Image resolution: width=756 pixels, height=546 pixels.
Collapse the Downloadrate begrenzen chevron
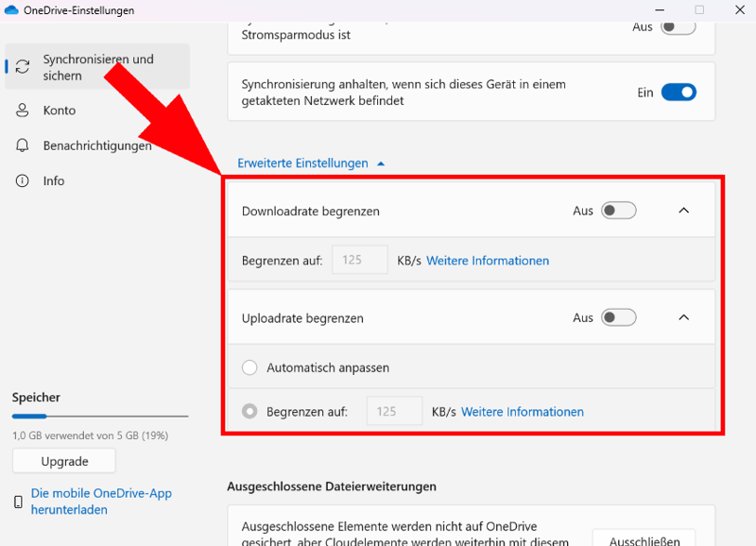[683, 211]
